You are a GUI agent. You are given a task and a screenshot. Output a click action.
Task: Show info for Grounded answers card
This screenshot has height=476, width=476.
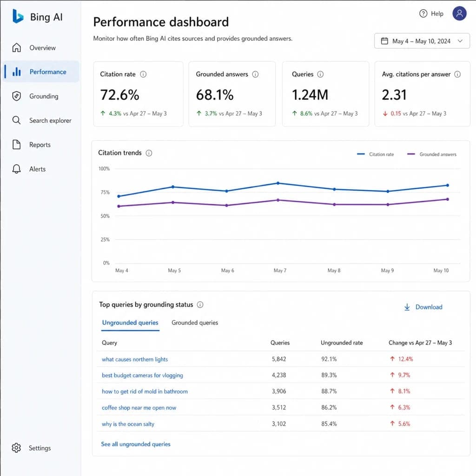tap(255, 74)
